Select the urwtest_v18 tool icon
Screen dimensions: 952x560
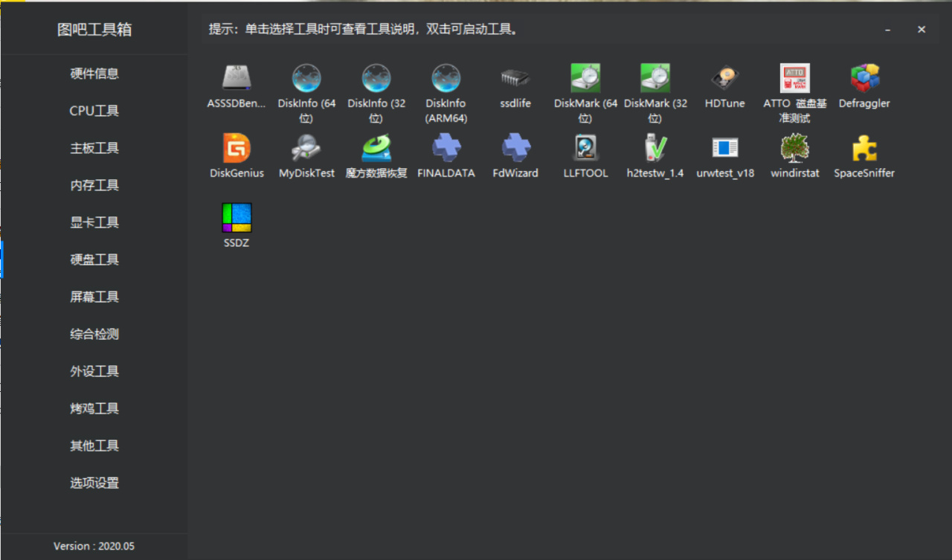(725, 148)
